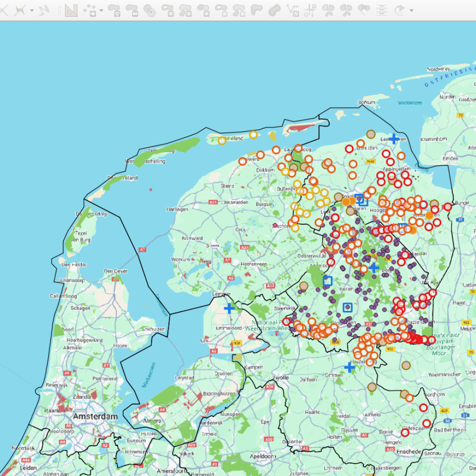The width and height of the screenshot is (476, 476).
Task: Click the 'Markermeer' water label
Action: pos(149,375)
